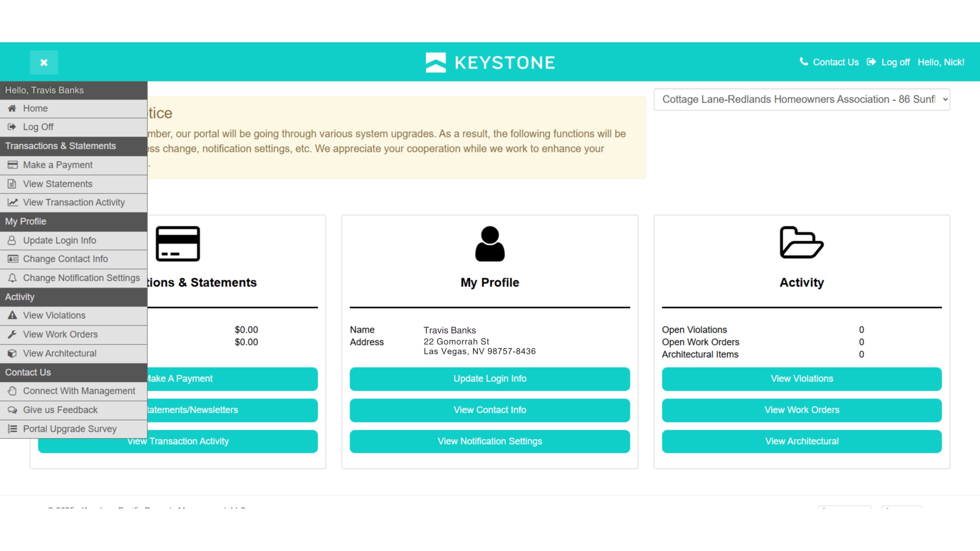Open View Transaction Activity in sidebar

click(73, 203)
